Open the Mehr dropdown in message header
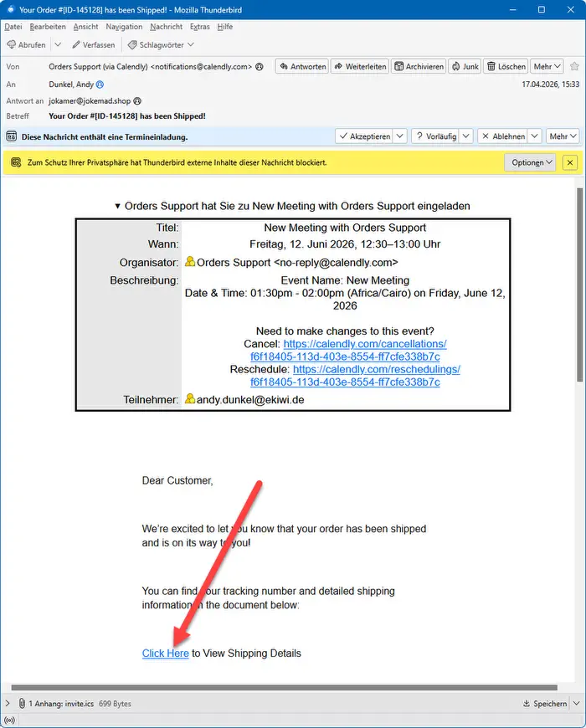 click(x=547, y=66)
